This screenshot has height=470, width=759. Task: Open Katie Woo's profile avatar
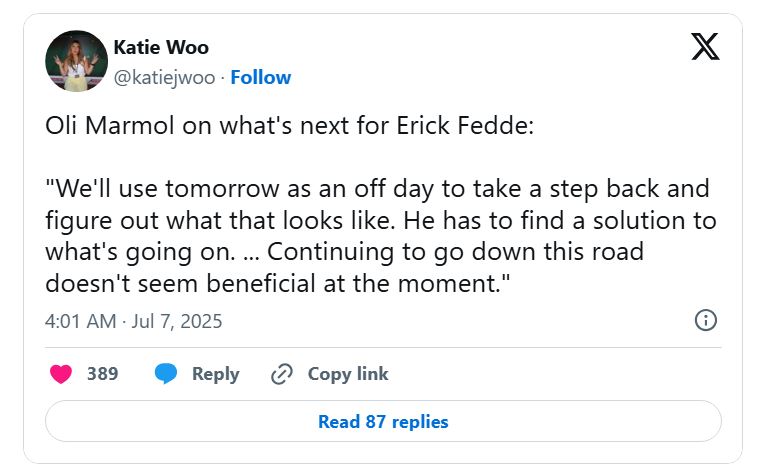click(x=76, y=62)
